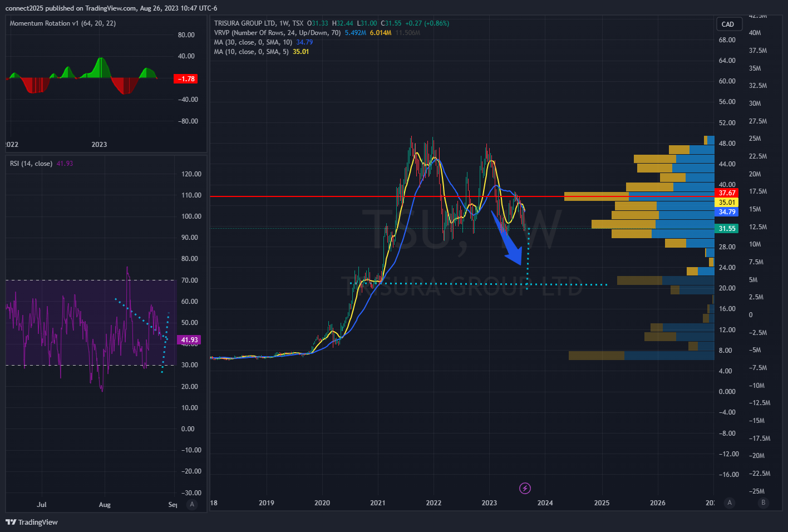Click the green 31.55 last price label
The width and height of the screenshot is (788, 532).
pyautogui.click(x=727, y=229)
